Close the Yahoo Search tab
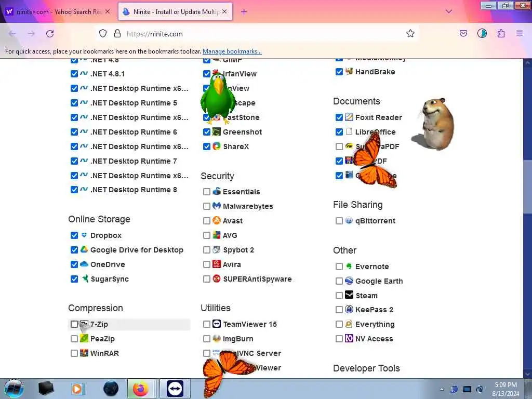532x399 pixels. click(x=107, y=11)
